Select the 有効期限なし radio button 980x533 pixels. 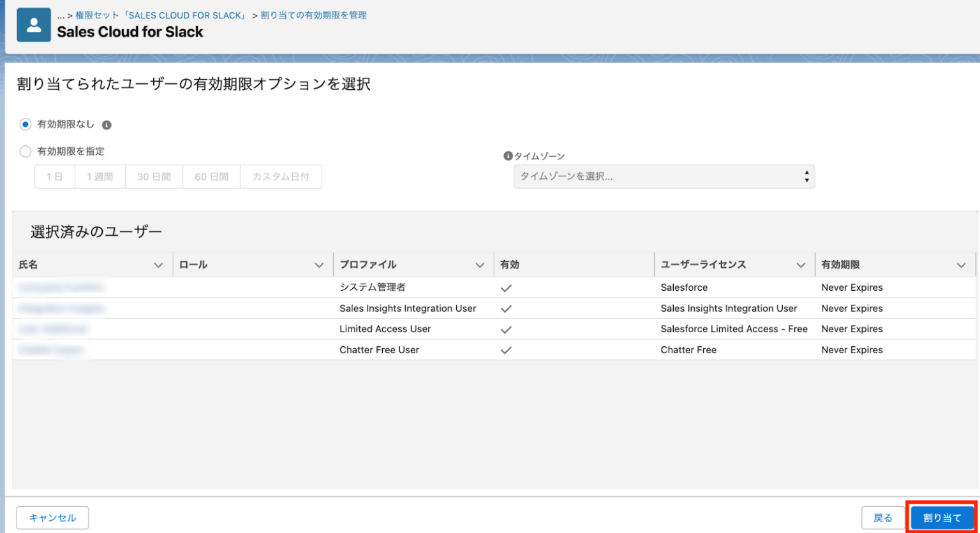pos(26,124)
